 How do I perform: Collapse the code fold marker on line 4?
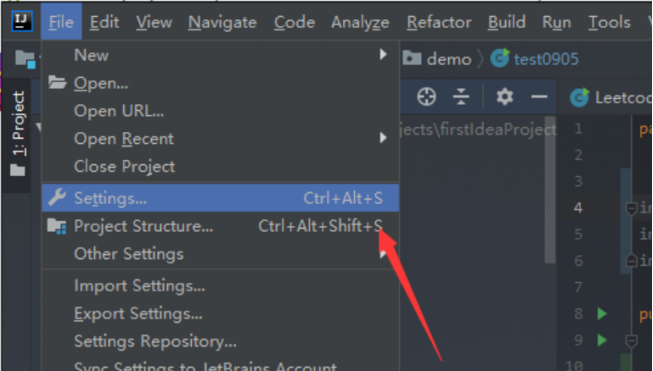click(x=631, y=208)
